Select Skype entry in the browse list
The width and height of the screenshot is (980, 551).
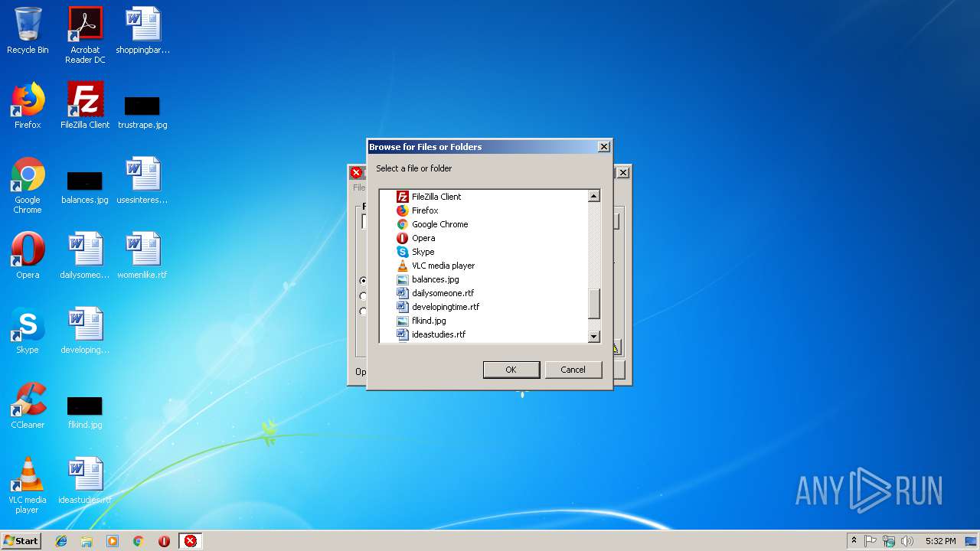pos(416,252)
